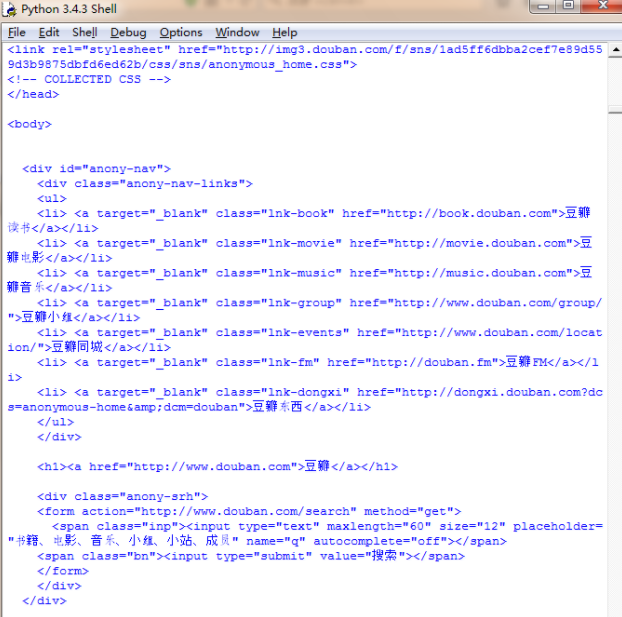Click the 'anonymous_home.css">' line

pos(182,65)
